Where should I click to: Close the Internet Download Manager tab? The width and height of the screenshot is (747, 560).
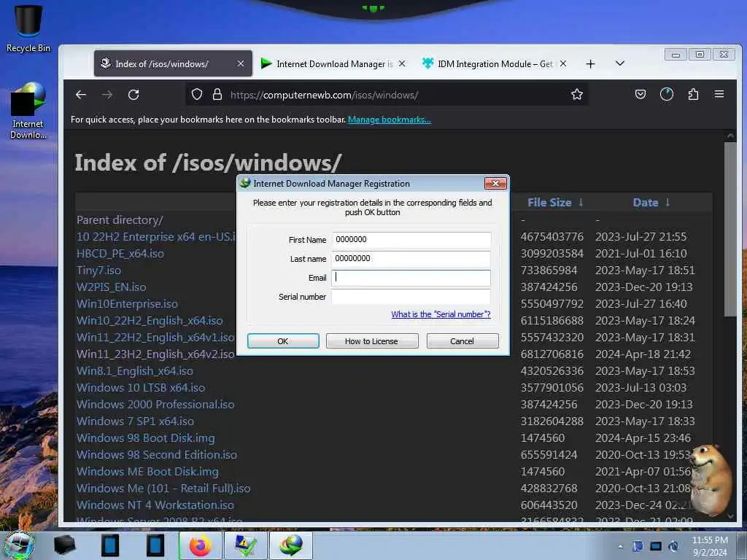click(x=402, y=63)
